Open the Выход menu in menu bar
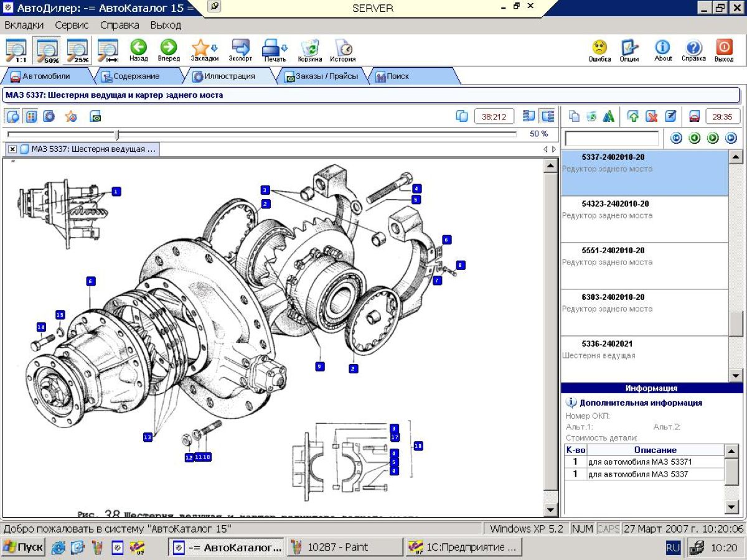The image size is (747, 560). point(166,26)
